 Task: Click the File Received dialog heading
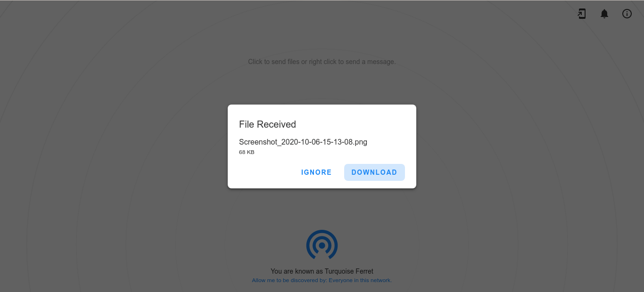[267, 124]
